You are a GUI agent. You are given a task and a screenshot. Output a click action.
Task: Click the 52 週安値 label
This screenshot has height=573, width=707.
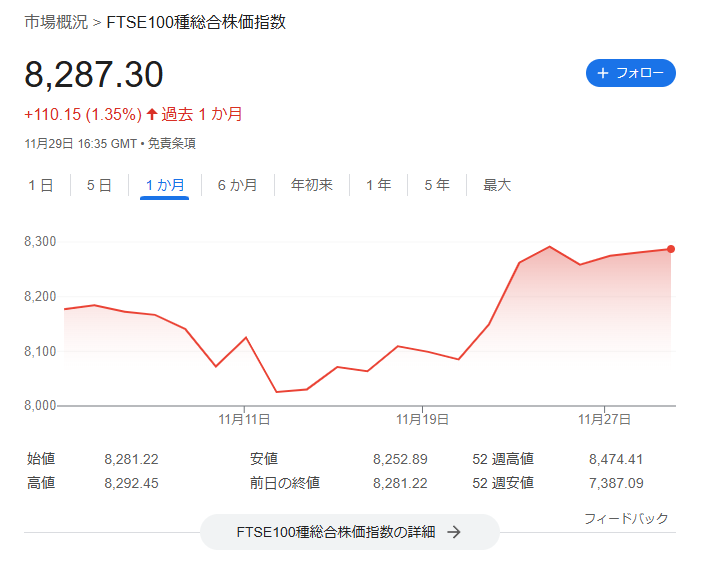[x=503, y=483]
